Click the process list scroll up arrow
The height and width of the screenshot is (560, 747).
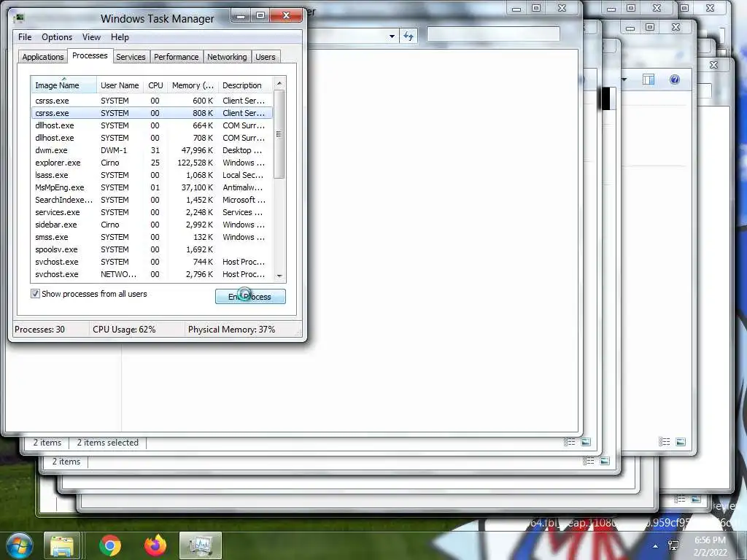(279, 83)
